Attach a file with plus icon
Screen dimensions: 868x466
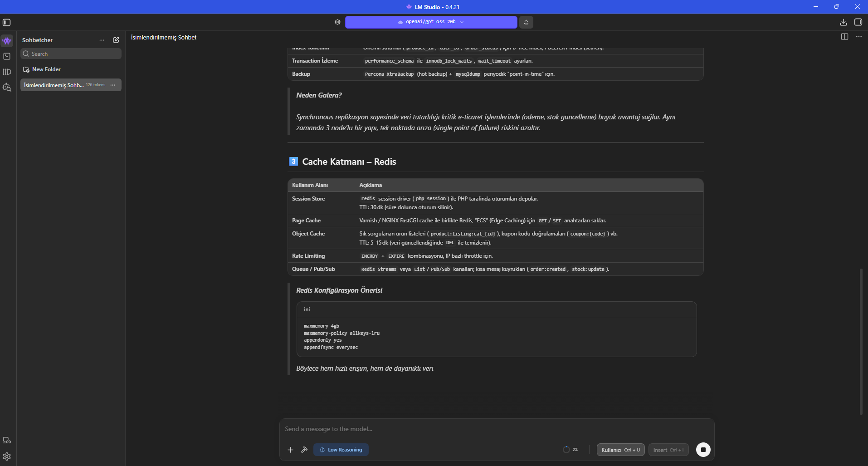tap(290, 450)
